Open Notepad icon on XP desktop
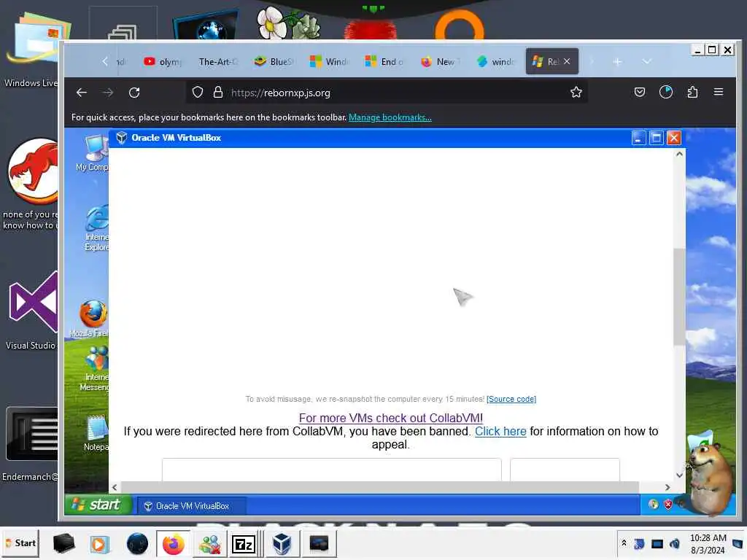The width and height of the screenshot is (747, 560). [96, 432]
